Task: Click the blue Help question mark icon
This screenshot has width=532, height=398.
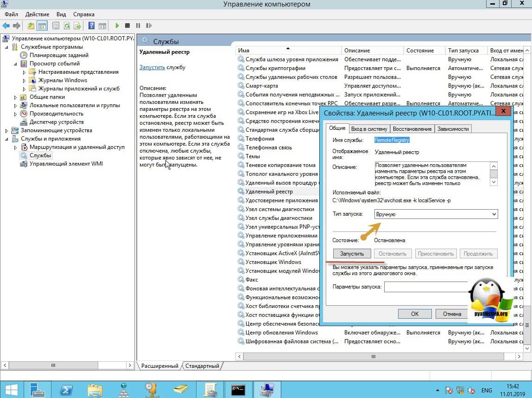Action: tap(92, 26)
